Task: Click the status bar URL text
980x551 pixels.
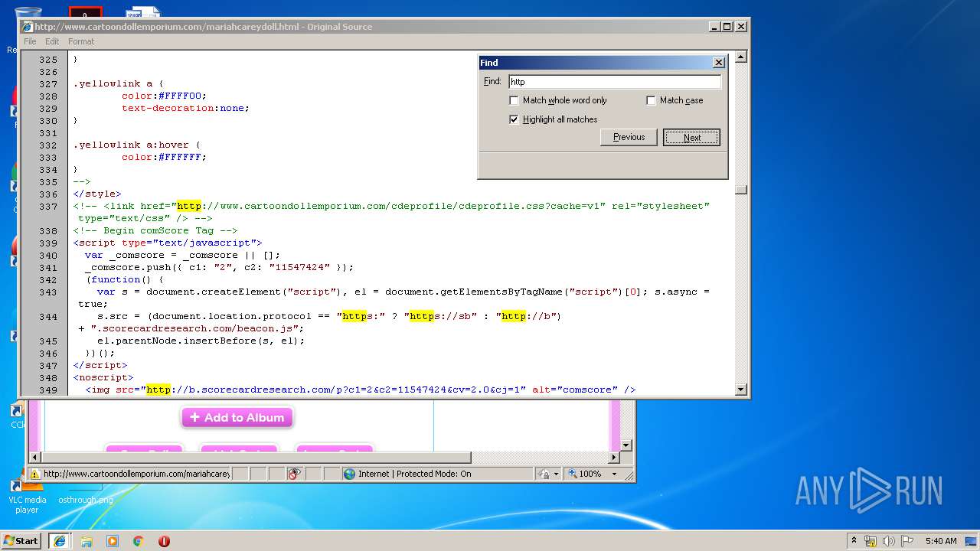Action: point(136,474)
